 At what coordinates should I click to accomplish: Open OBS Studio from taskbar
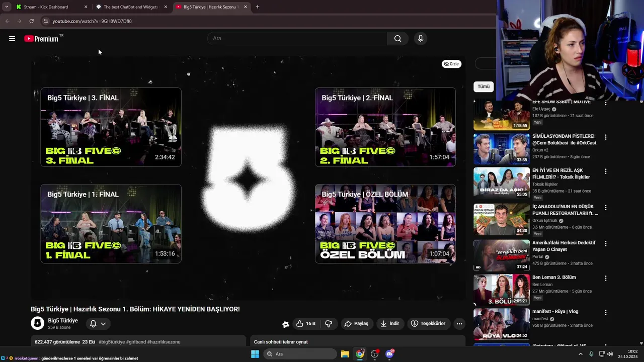pos(375,354)
